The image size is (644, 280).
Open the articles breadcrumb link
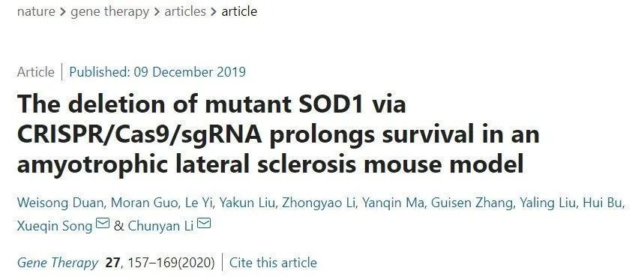pyautogui.click(x=185, y=11)
